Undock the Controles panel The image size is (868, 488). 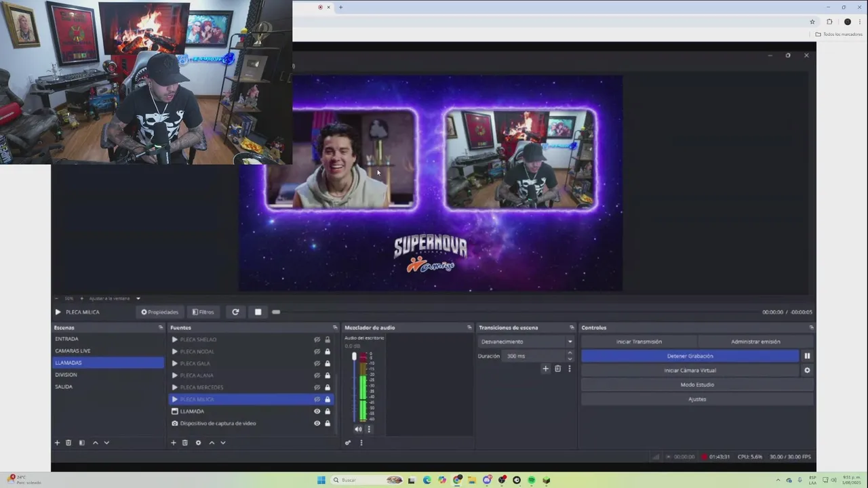[x=811, y=327]
